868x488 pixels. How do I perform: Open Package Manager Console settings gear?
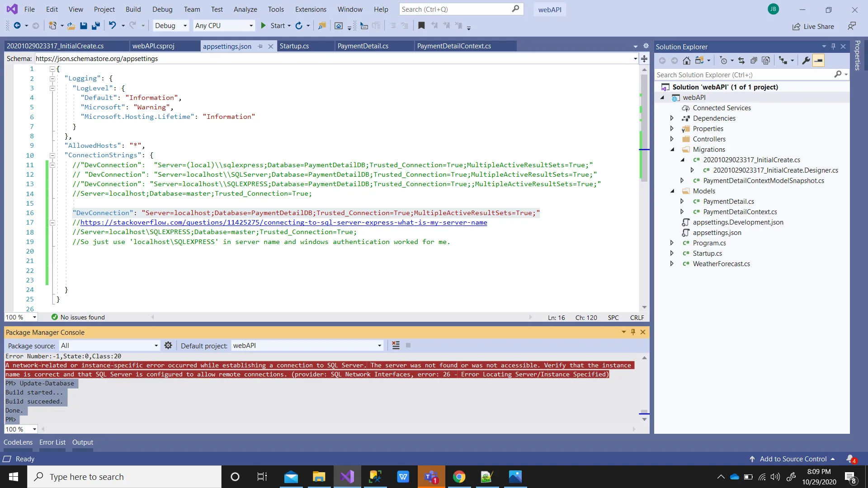point(168,345)
